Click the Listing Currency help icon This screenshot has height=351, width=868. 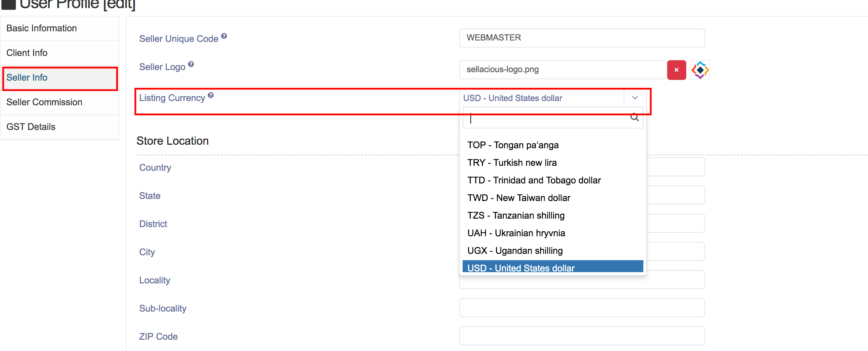[211, 95]
